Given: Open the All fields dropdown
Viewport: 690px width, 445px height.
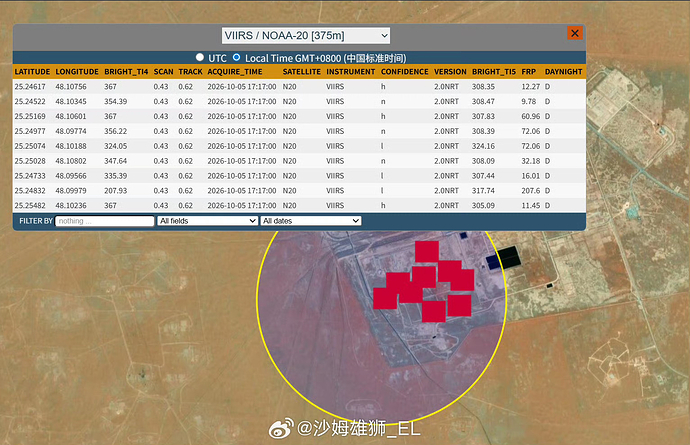Looking at the screenshot, I should (208, 221).
